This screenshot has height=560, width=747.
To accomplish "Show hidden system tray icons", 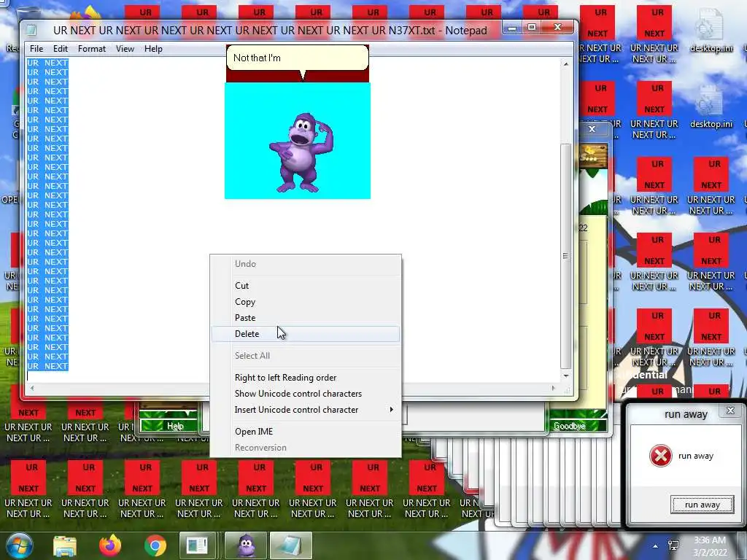I will point(656,546).
